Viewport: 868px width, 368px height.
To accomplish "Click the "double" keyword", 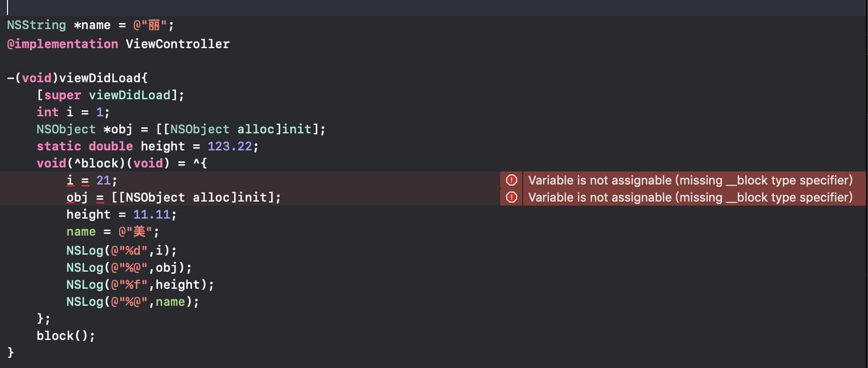I will pos(111,146).
